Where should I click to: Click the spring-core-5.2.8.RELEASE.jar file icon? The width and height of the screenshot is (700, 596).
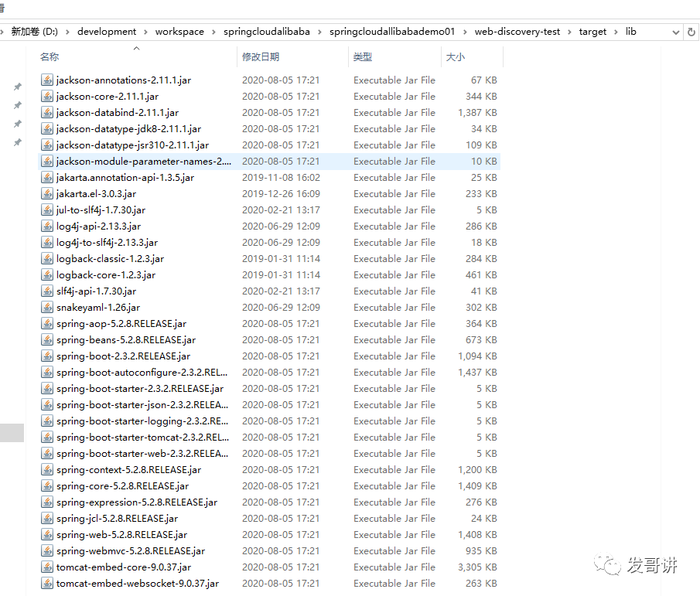[47, 486]
